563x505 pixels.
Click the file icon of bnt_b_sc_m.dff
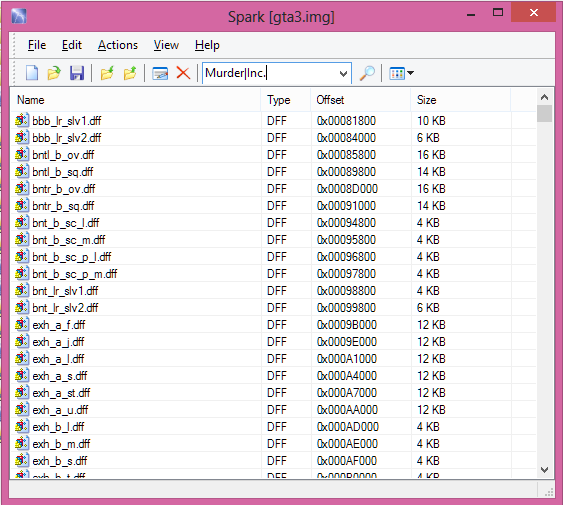(x=22, y=239)
